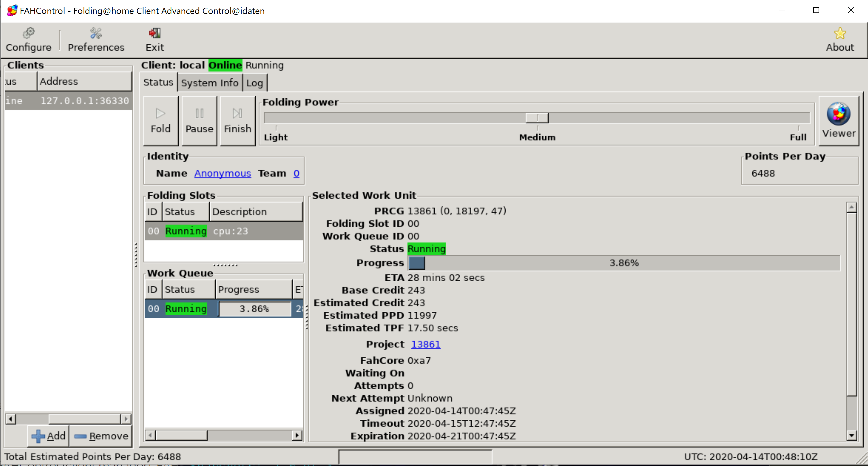
Task: Open Preferences from the toolbar
Action: (96, 40)
